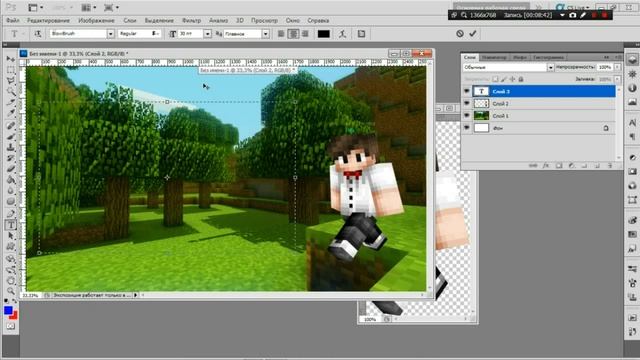This screenshot has height=360, width=640.
Task: Open the Screen Mode dropdown
Action: click(x=111, y=8)
